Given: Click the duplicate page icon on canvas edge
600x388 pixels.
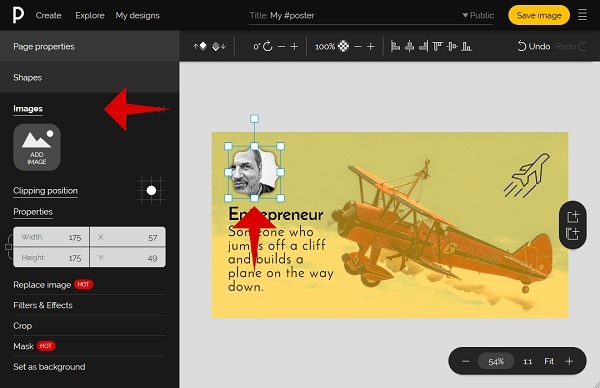Looking at the screenshot, I should 572,233.
